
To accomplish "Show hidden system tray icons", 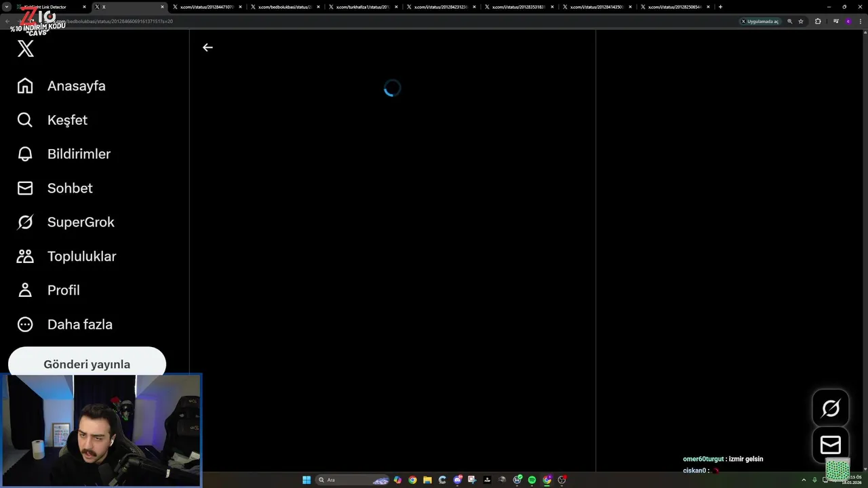I will coord(804,480).
